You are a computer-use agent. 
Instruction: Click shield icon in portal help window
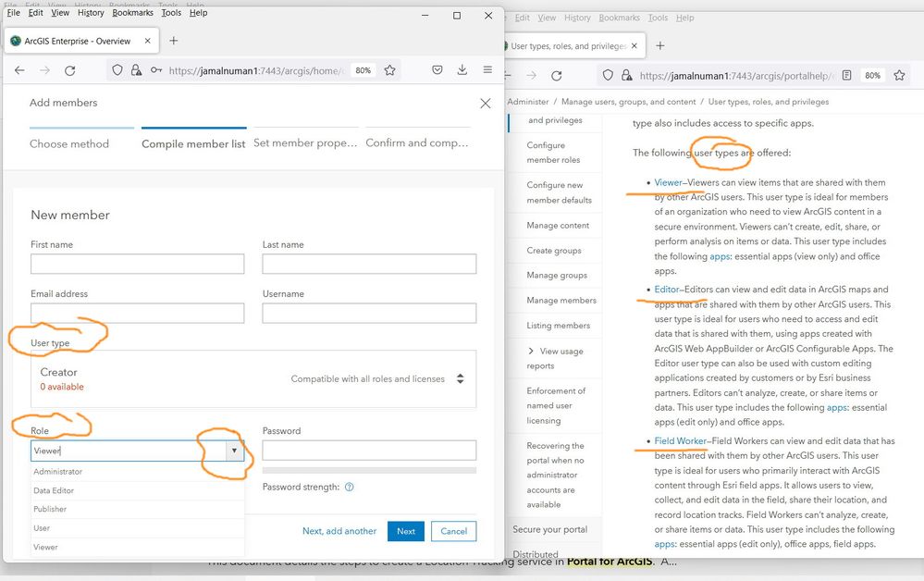pyautogui.click(x=608, y=76)
